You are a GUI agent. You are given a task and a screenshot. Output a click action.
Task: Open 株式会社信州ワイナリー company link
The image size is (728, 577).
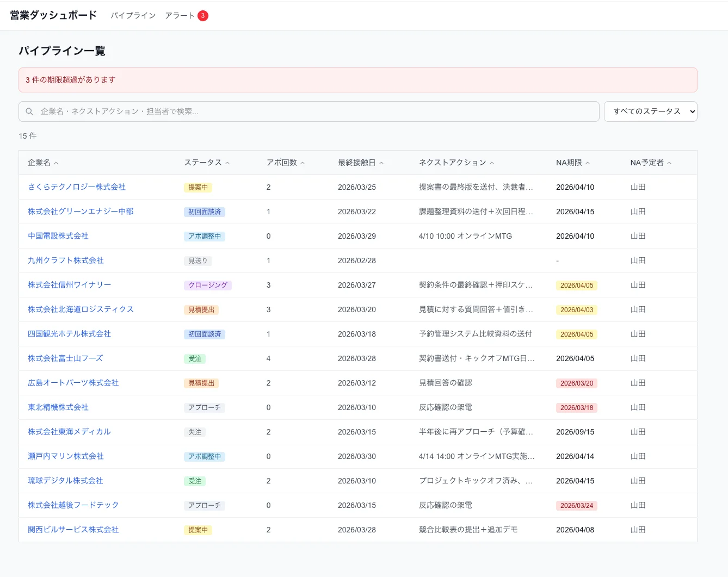coord(70,285)
